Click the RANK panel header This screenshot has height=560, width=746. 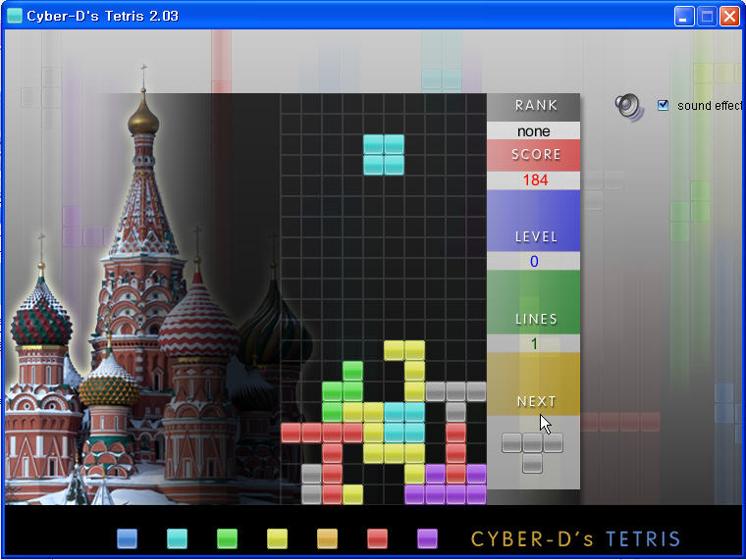pos(533,107)
